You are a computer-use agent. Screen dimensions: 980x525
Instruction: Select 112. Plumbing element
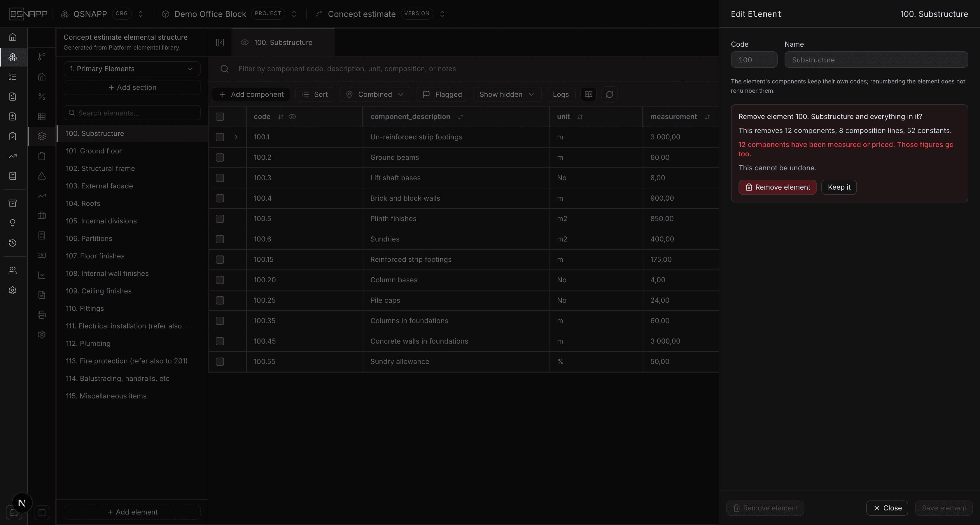tap(132, 344)
